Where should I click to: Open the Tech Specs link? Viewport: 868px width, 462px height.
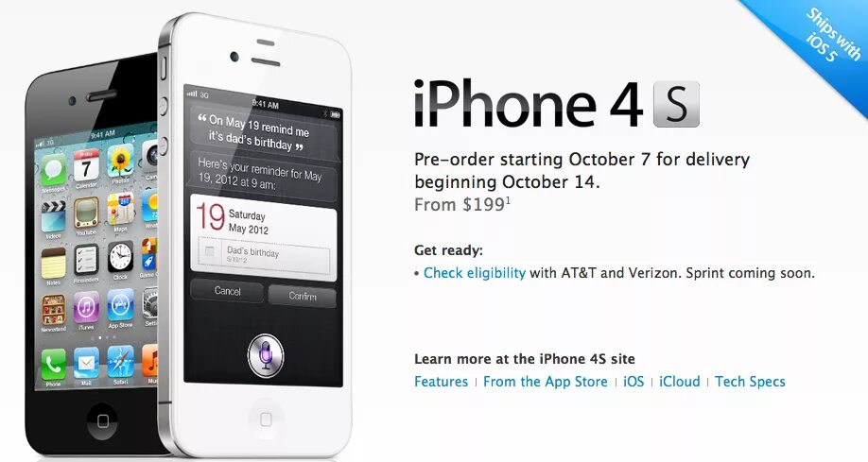(x=750, y=382)
